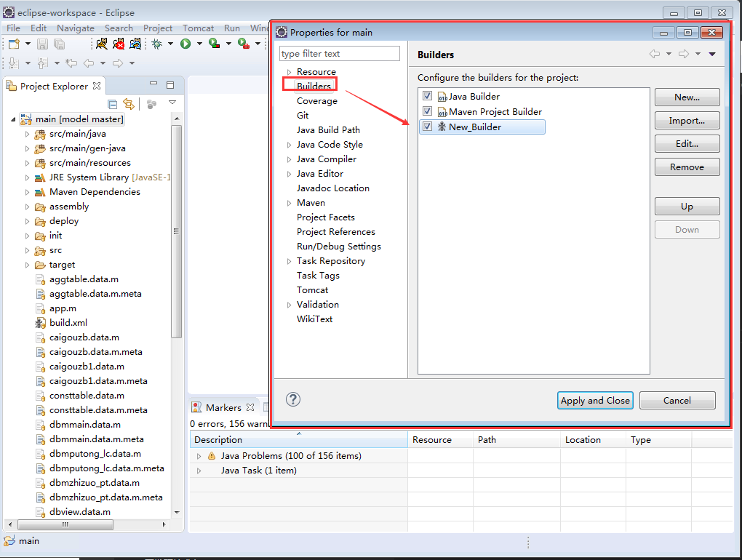Click the Debug bug icon
The height and width of the screenshot is (560, 742).
pos(157,44)
